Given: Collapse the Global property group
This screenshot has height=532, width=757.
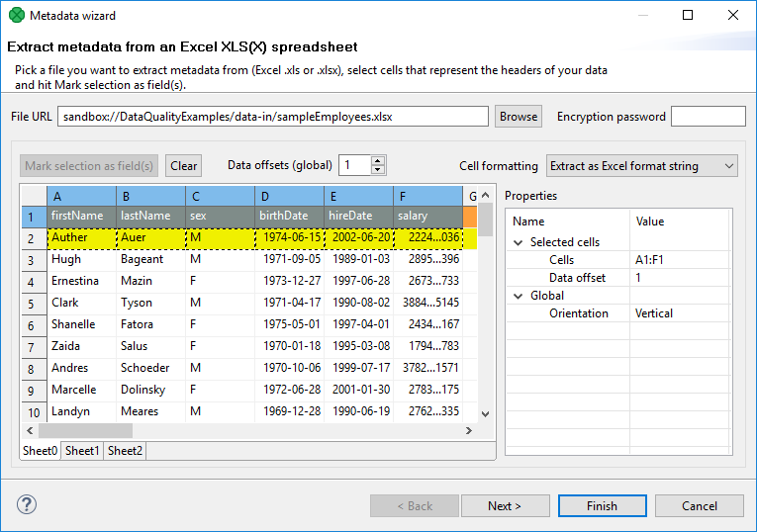Looking at the screenshot, I should [x=519, y=296].
